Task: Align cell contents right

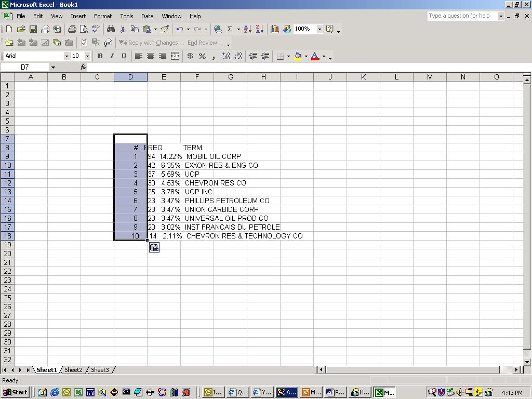Action: point(163,56)
